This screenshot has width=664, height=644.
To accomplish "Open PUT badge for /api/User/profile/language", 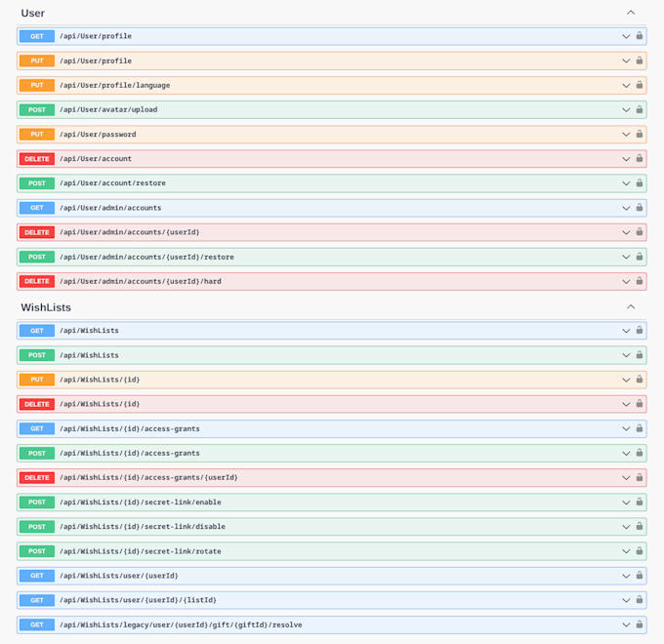I will click(37, 86).
